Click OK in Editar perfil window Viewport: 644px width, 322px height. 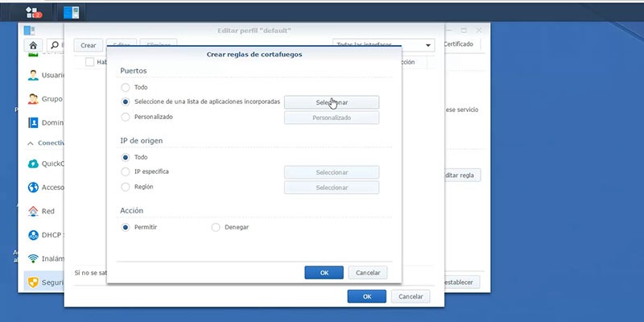(367, 296)
